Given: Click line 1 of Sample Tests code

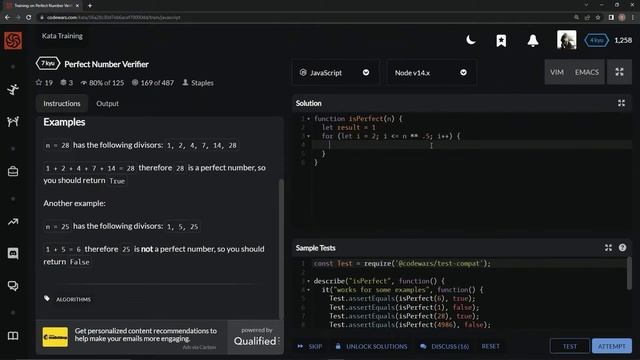Looking at the screenshot, I should pyautogui.click(x=469, y=264).
